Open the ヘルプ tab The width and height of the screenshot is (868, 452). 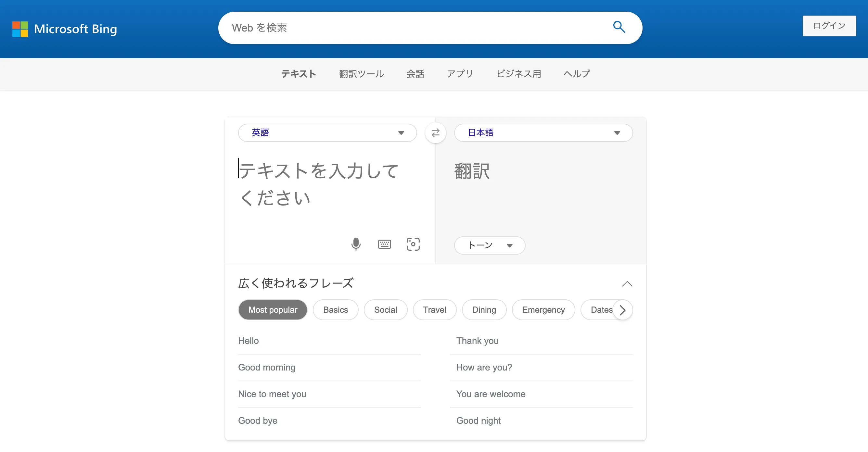577,74
